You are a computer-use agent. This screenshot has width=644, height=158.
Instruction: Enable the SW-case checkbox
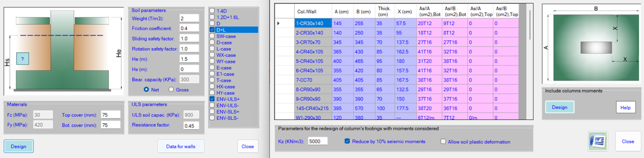212,36
